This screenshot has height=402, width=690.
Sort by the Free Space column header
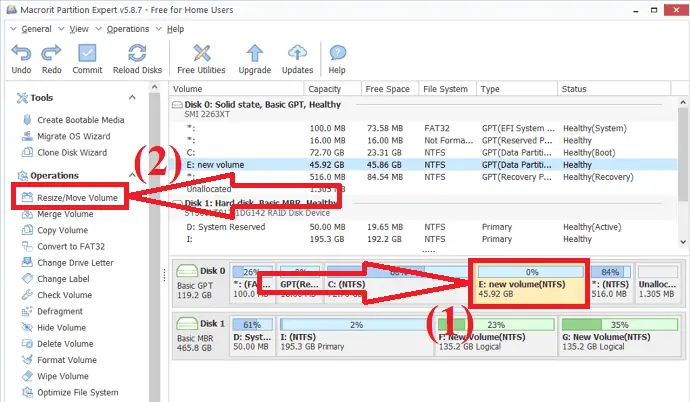click(390, 89)
